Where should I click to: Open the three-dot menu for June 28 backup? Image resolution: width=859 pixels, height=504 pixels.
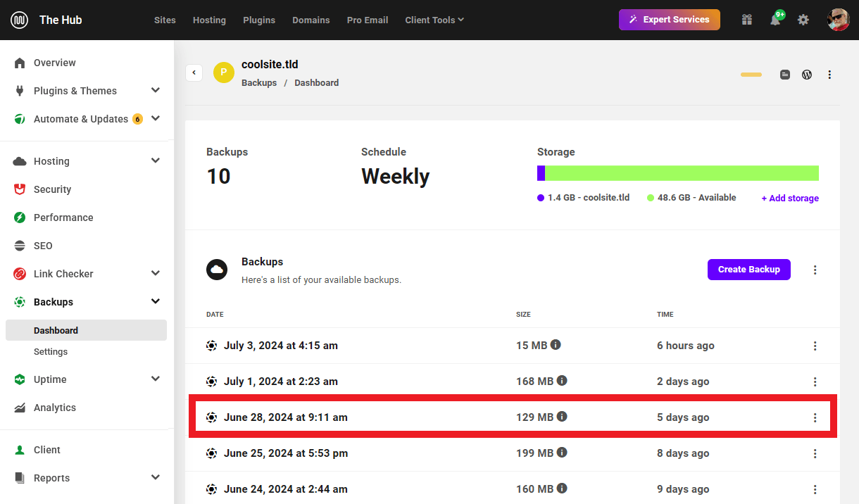[815, 417]
